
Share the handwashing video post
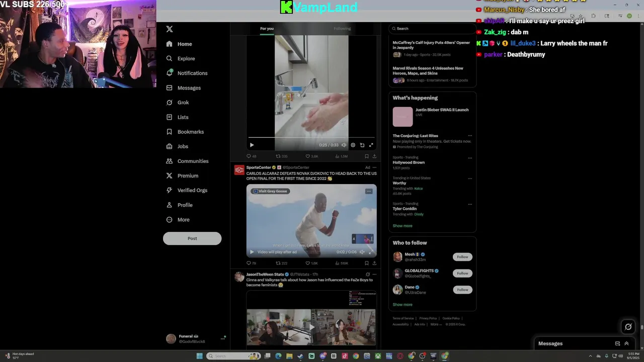tap(374, 156)
